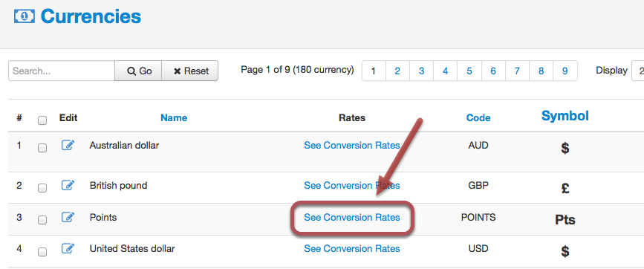Go to pagination page 7
The height and width of the screenshot is (269, 644).
point(517,71)
